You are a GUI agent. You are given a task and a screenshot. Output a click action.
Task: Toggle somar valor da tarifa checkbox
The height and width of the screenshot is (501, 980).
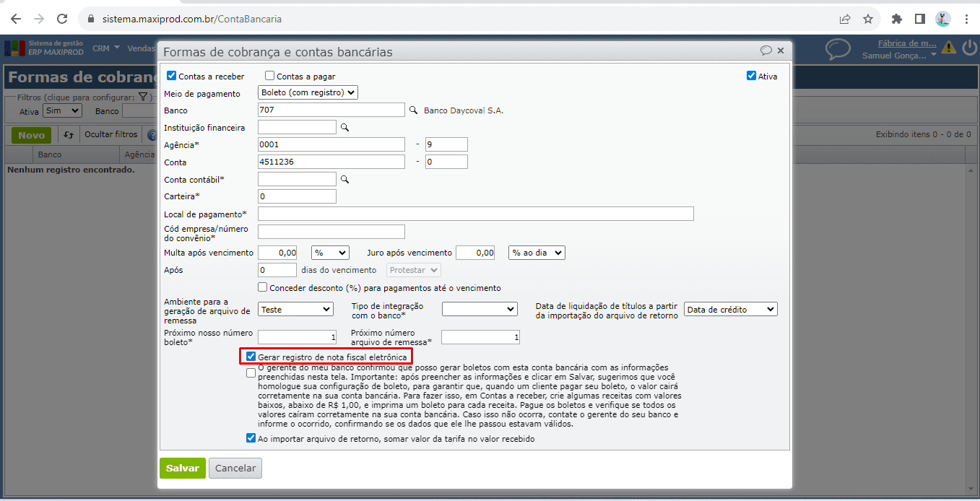(x=251, y=438)
